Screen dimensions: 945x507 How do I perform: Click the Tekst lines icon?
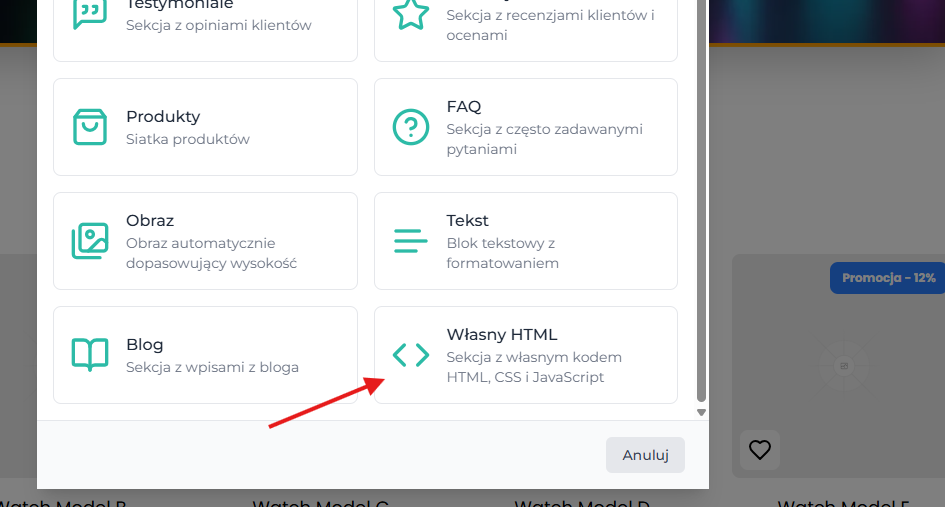pos(411,241)
